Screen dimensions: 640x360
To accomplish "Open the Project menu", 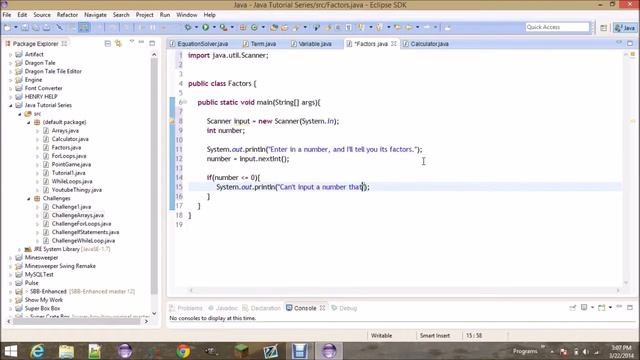I will pos(144,15).
